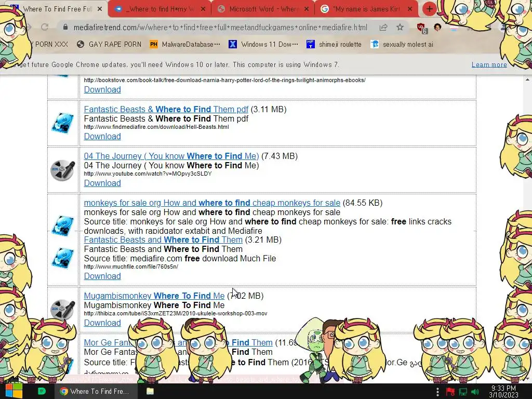Close the 'My name is James Kir' tab
532x399 pixels.
click(x=410, y=9)
